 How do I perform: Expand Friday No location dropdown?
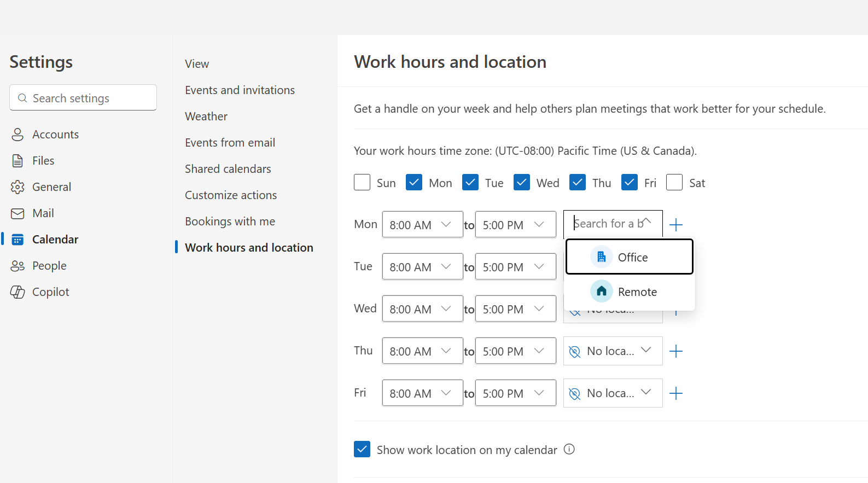(x=613, y=393)
